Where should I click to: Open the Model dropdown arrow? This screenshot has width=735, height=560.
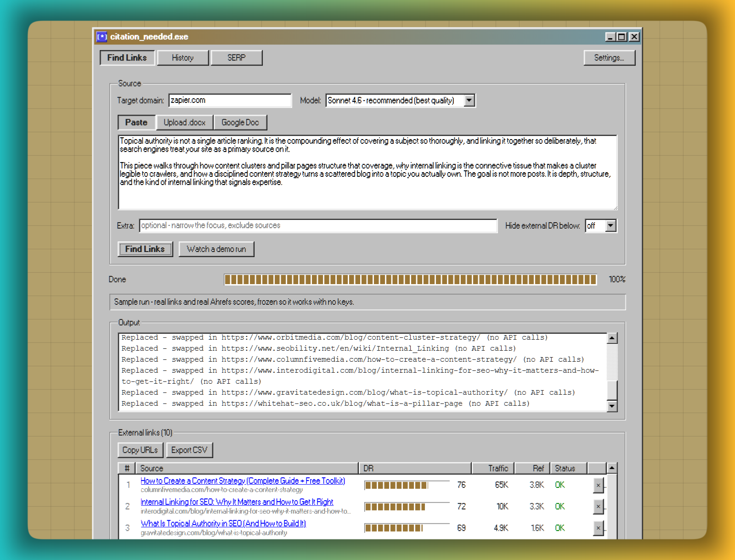coord(469,101)
